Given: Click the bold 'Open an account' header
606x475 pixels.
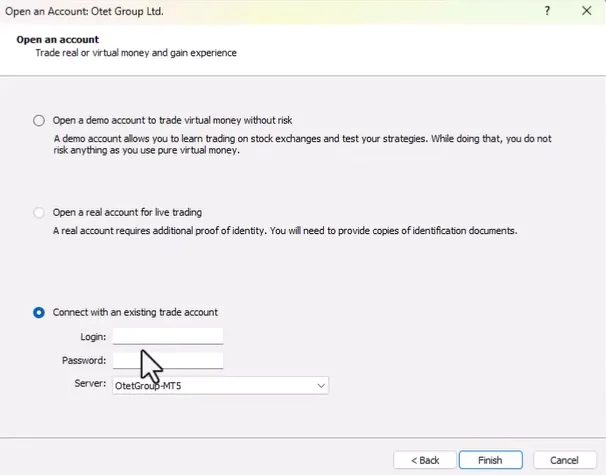Looking at the screenshot, I should [57, 39].
